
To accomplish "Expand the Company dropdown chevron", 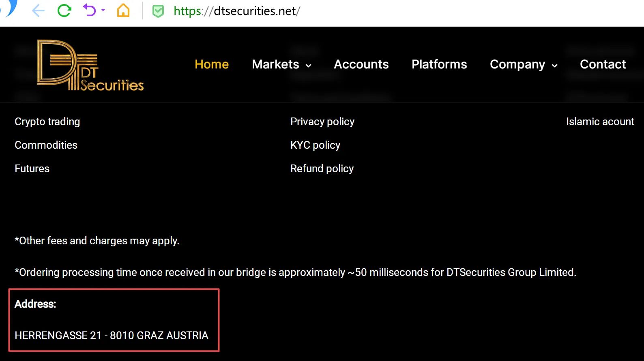I will pyautogui.click(x=555, y=66).
